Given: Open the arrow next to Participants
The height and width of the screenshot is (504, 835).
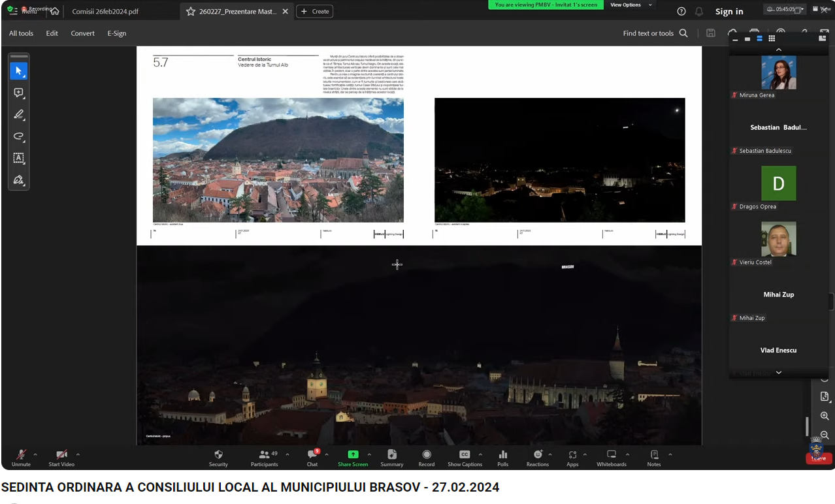Looking at the screenshot, I should click(x=287, y=454).
